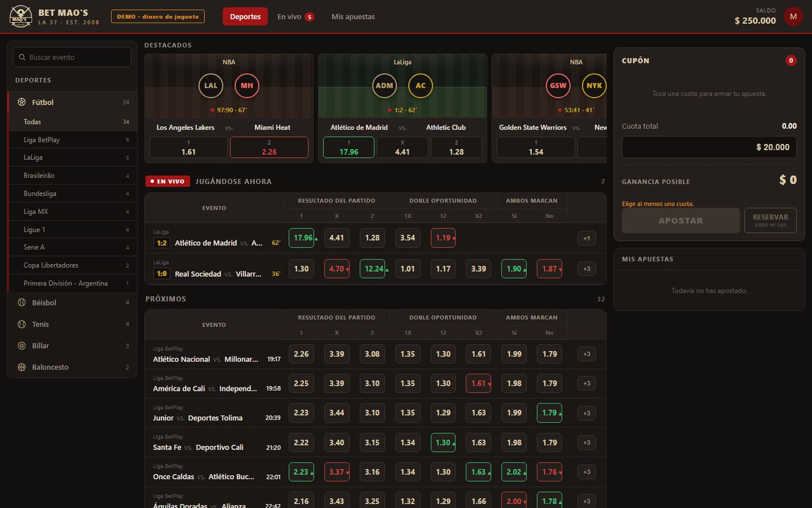Viewport: 812px width, 508px height.
Task: Expand +3 more markets for Atlético Nacional
Action: [586, 354]
